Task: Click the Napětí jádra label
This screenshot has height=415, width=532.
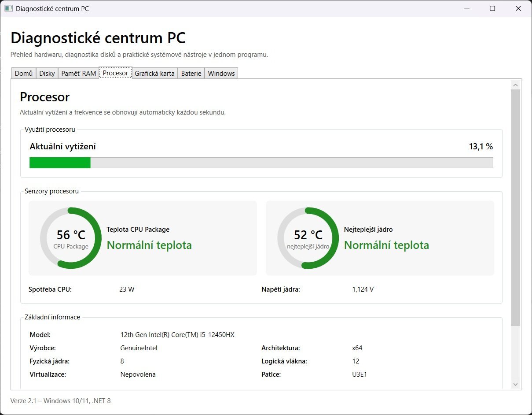Action: [281, 289]
